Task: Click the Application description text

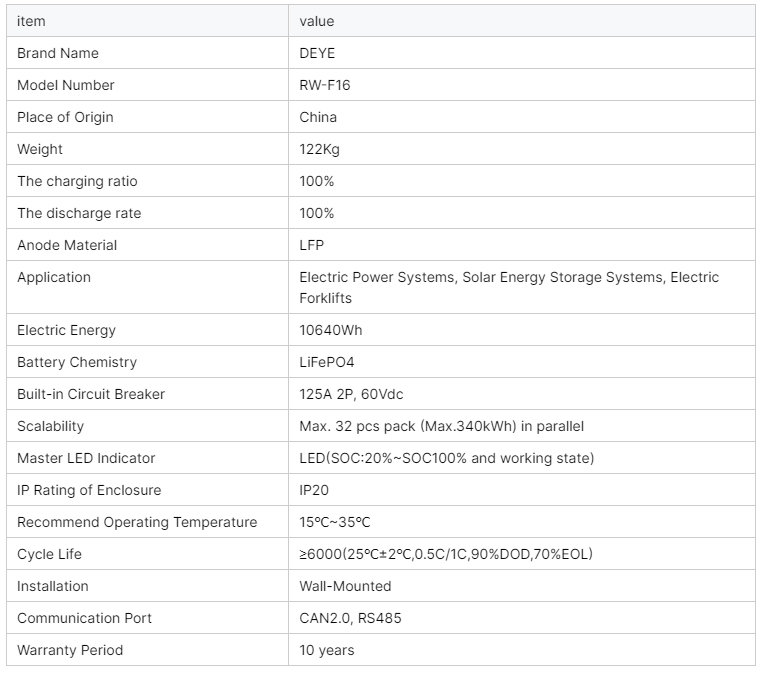Action: point(509,287)
